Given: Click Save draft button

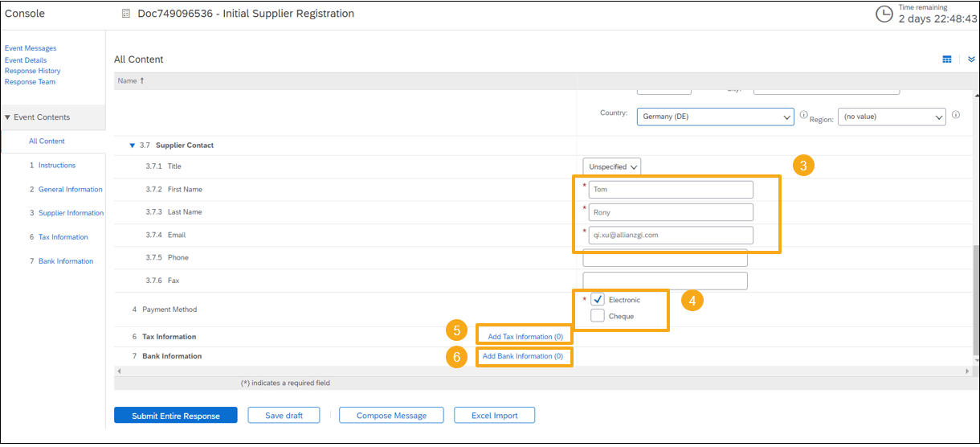Looking at the screenshot, I should coord(283,416).
